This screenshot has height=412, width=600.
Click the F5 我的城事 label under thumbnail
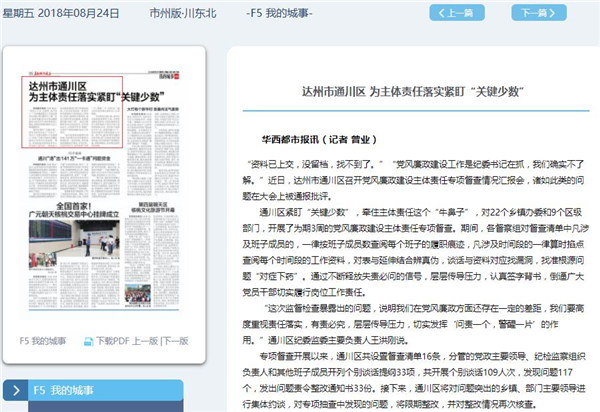[x=43, y=341]
